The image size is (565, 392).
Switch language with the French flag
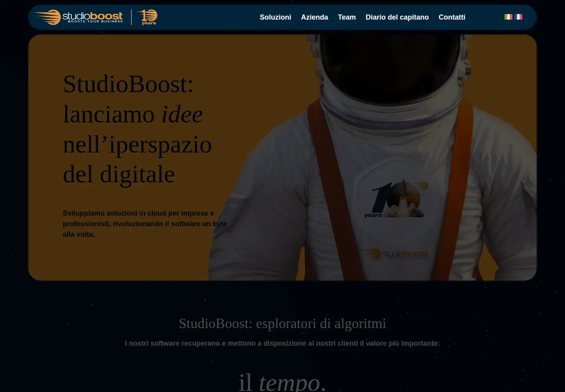(x=518, y=17)
